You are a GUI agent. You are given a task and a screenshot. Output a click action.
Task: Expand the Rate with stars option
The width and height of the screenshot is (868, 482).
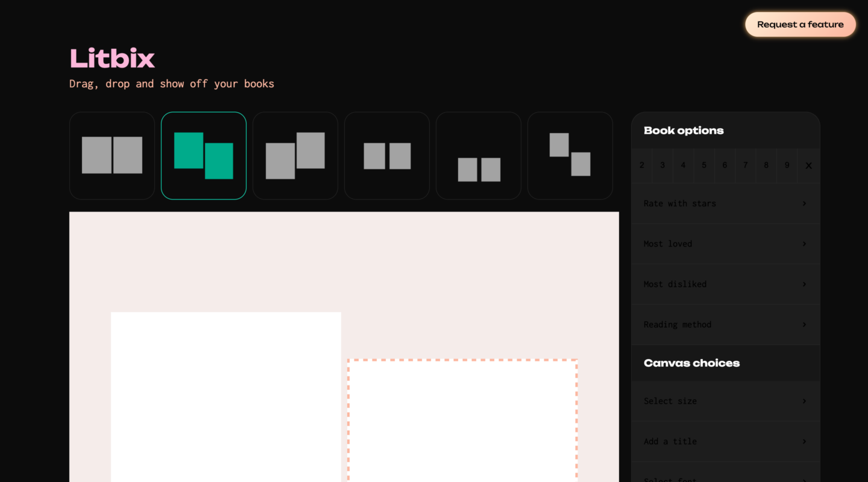725,204
